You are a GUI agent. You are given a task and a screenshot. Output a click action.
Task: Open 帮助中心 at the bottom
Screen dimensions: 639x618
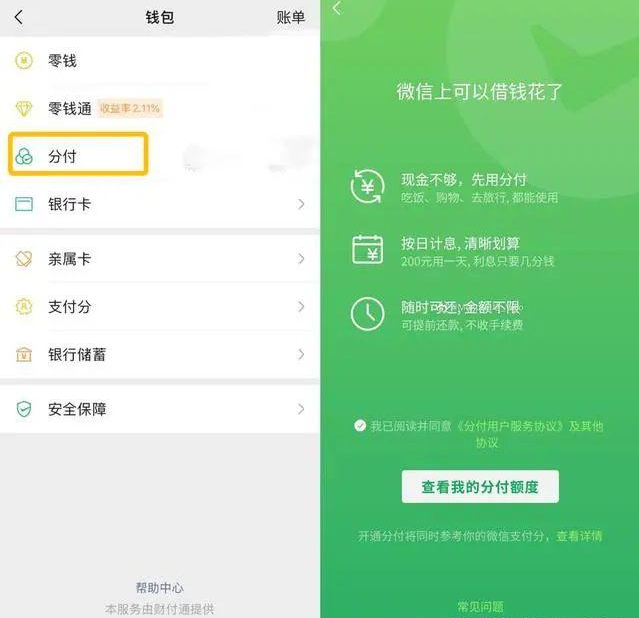159,588
